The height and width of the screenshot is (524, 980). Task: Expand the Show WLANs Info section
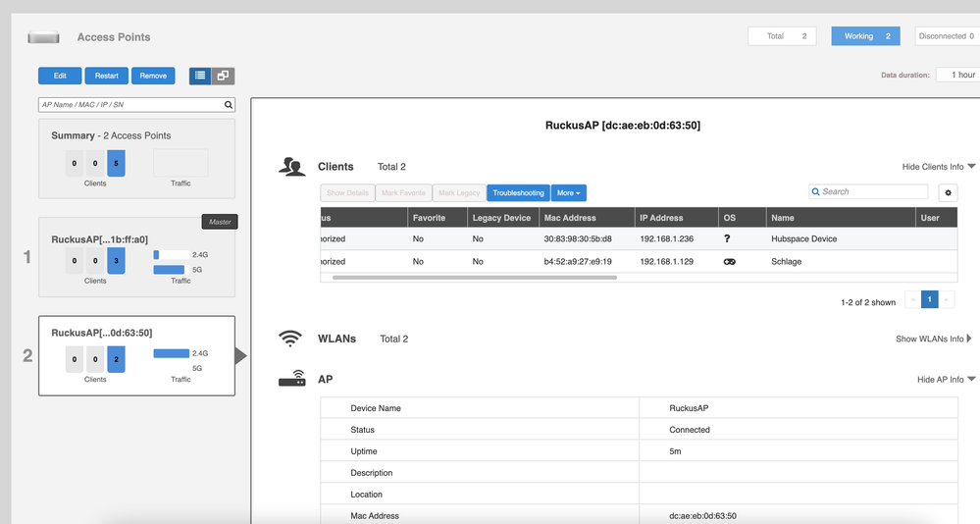[x=933, y=339]
